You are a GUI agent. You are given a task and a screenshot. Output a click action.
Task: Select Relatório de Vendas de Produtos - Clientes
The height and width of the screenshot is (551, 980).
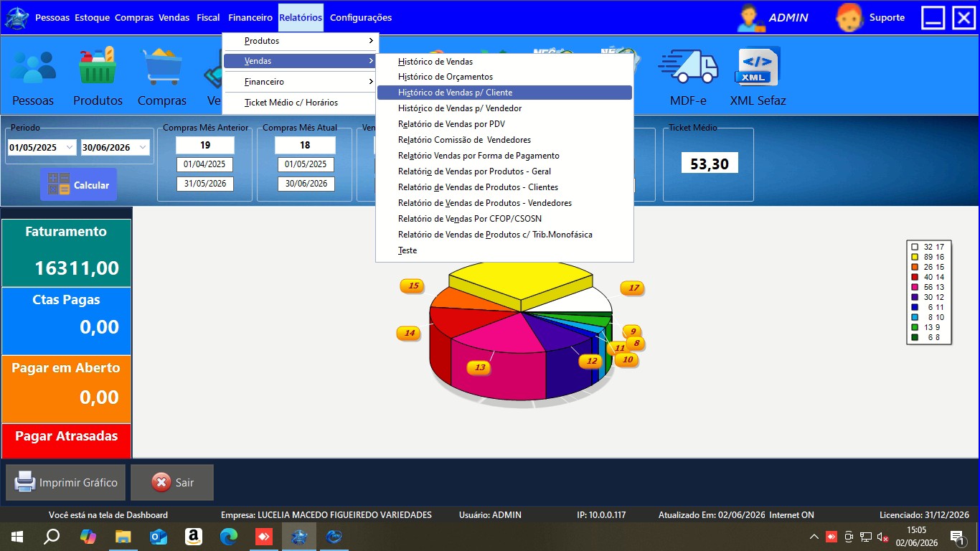(504, 187)
